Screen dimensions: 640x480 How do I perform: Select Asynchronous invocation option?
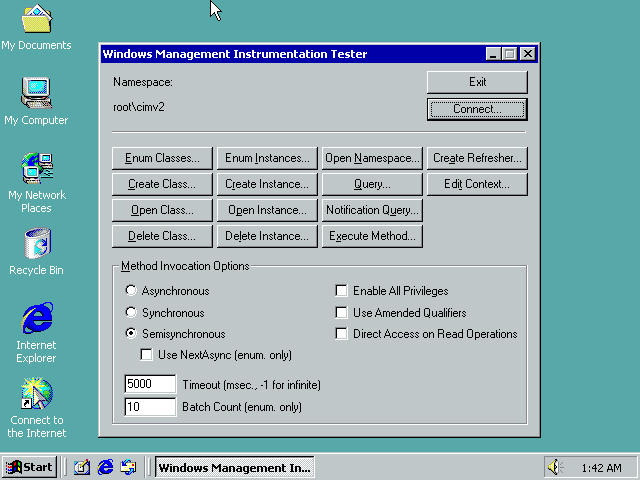[131, 291]
